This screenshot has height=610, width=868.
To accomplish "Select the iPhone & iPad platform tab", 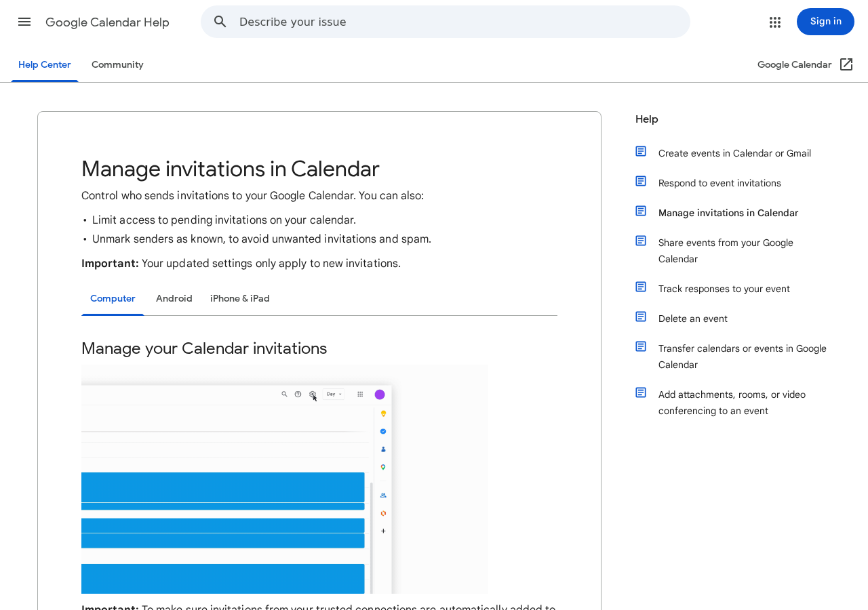I will pyautogui.click(x=240, y=299).
